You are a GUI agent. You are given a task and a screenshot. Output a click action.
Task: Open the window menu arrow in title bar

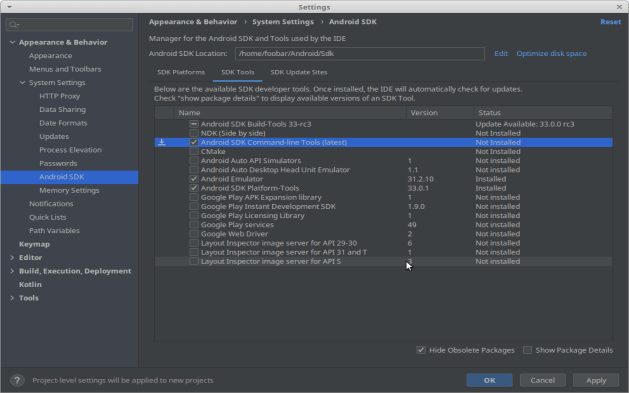(x=9, y=7)
